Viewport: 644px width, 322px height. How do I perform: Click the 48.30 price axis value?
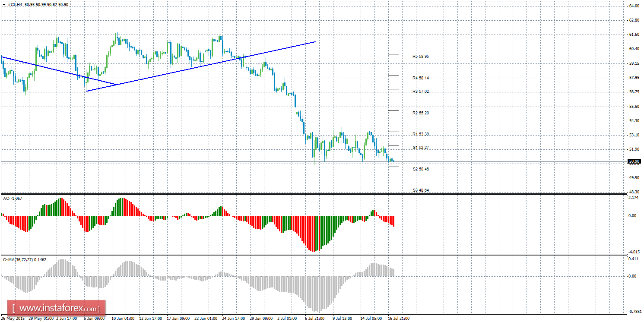tap(634, 192)
